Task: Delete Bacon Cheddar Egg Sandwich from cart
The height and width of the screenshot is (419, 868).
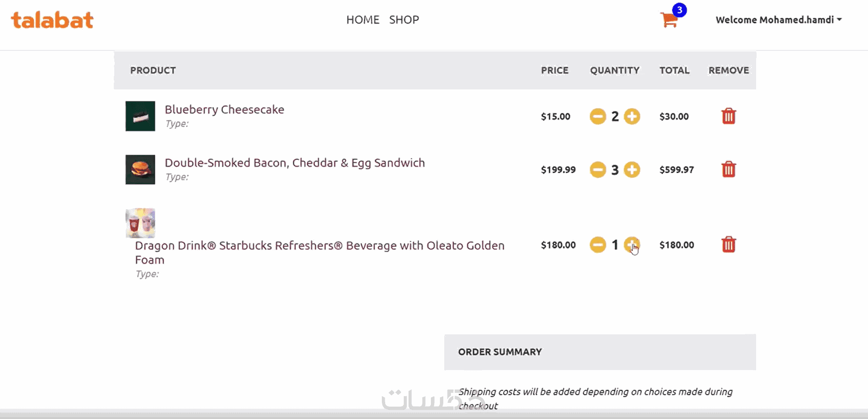Action: (728, 170)
